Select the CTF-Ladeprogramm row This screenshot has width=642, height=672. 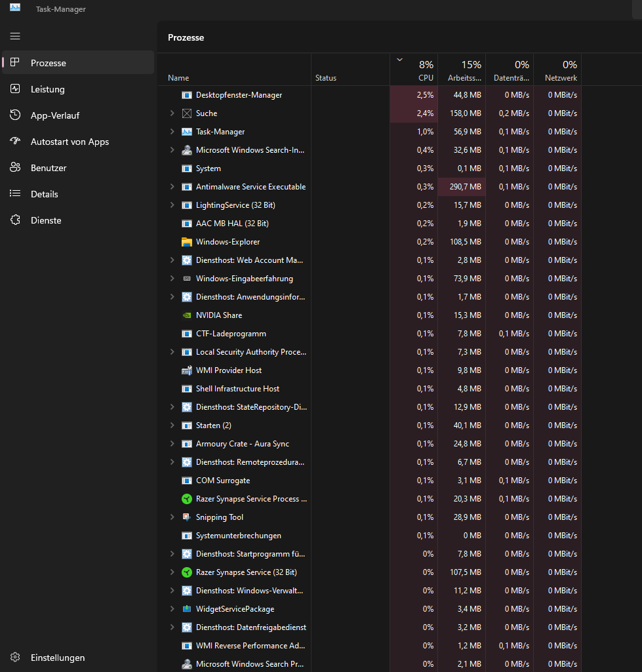point(369,334)
